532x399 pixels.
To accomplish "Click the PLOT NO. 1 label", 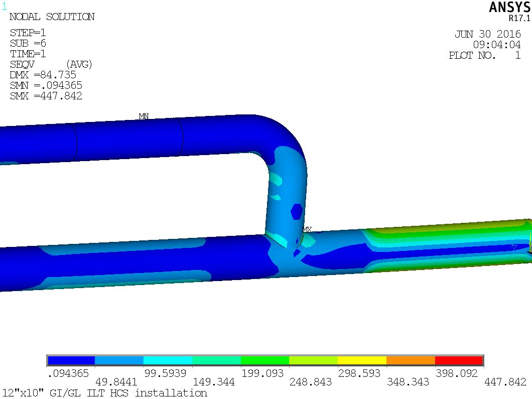I will click(484, 56).
